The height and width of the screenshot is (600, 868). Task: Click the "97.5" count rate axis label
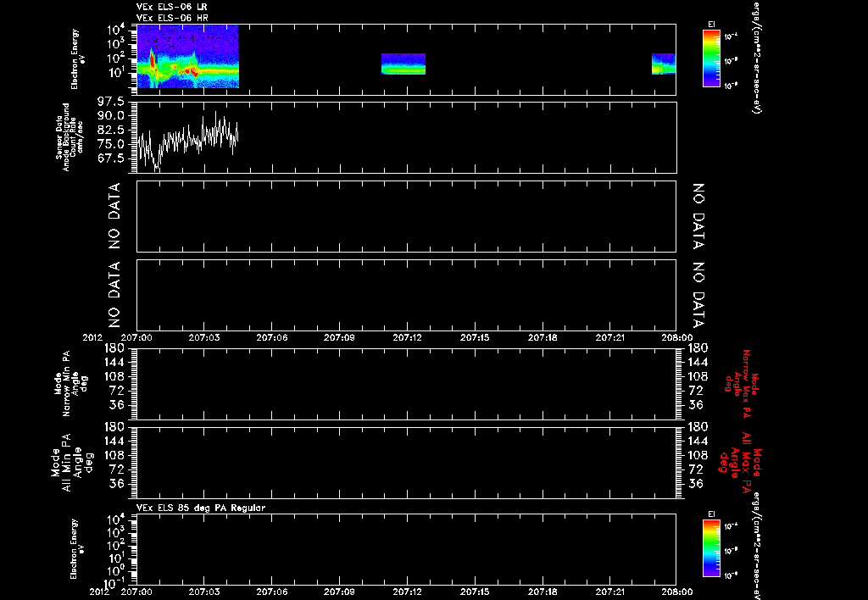click(x=111, y=102)
